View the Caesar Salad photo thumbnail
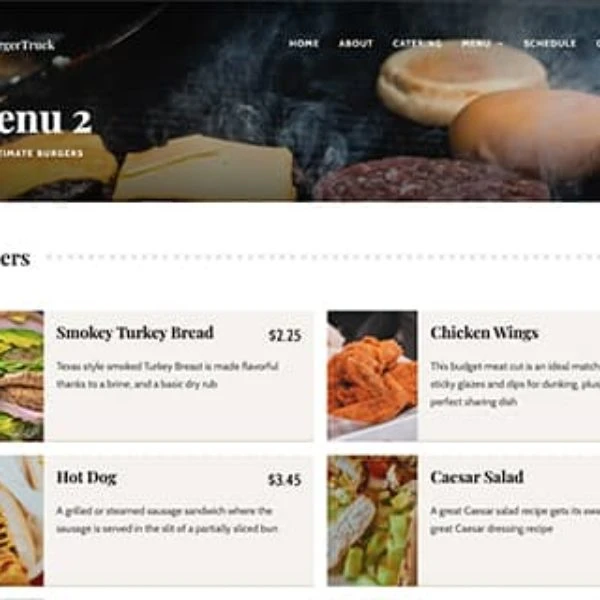600x600 pixels. click(x=372, y=520)
